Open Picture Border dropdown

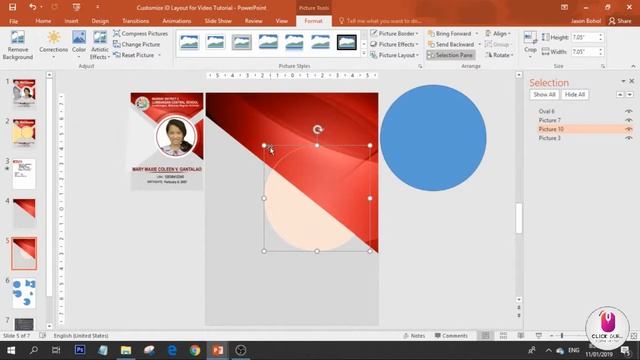tap(394, 33)
